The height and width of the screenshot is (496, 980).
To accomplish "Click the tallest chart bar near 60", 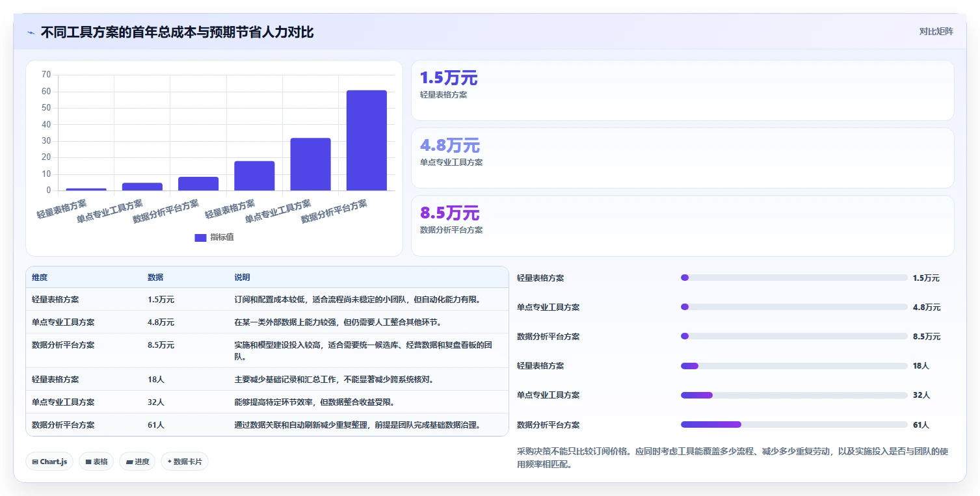I will [367, 140].
